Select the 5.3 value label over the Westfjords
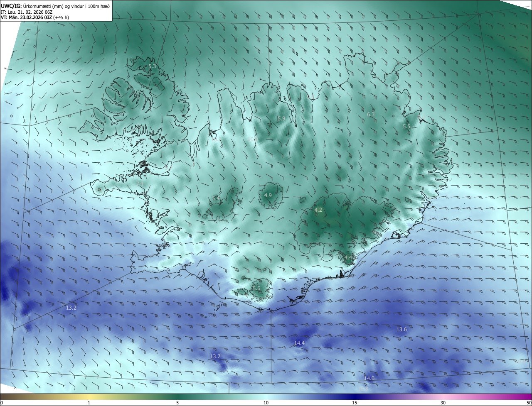Screen dimensions: 532x406 (152, 66)
